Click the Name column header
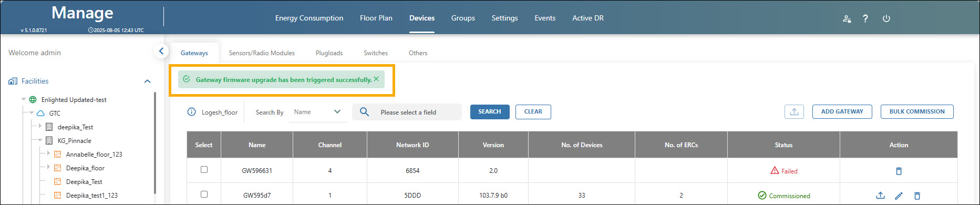 coord(257,145)
